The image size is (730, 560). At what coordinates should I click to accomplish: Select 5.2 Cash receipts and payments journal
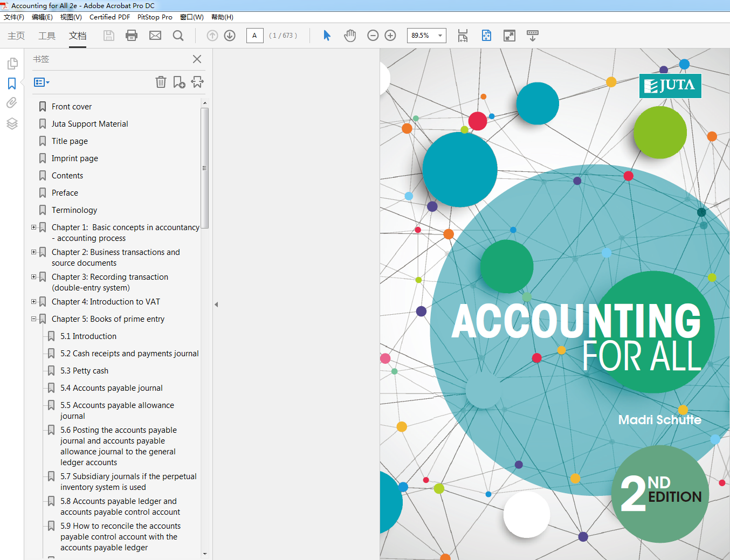pyautogui.click(x=129, y=354)
